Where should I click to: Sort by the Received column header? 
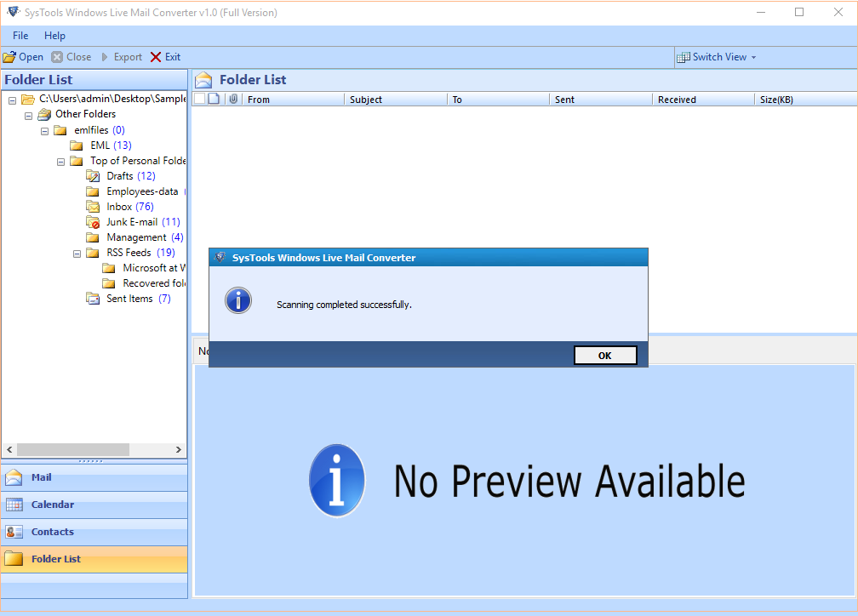[703, 100]
